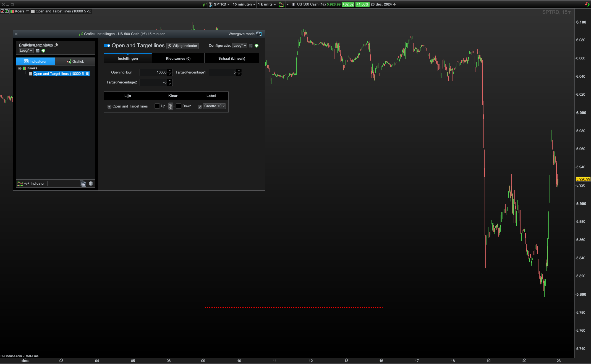
Task: Save chart template with floppy disk icon
Action: pyautogui.click(x=38, y=51)
